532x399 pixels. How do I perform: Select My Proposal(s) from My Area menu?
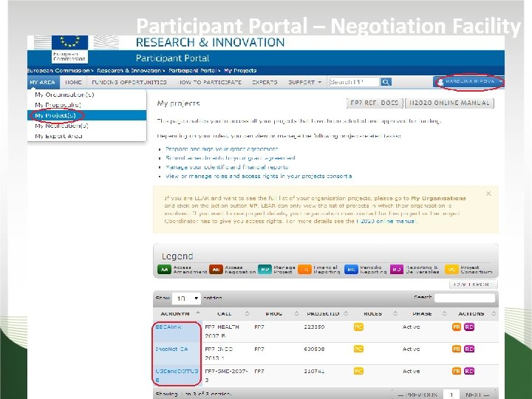[x=58, y=105]
